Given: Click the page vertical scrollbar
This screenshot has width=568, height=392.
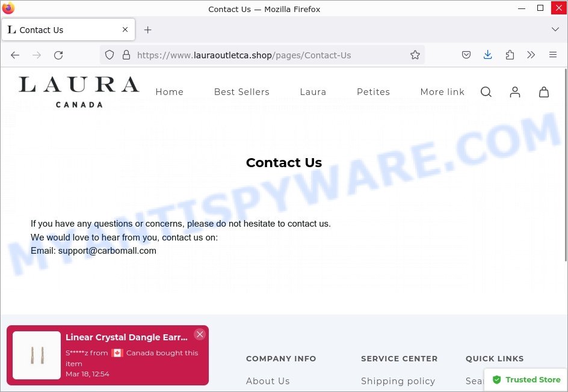Looking at the screenshot, I should click(565, 165).
